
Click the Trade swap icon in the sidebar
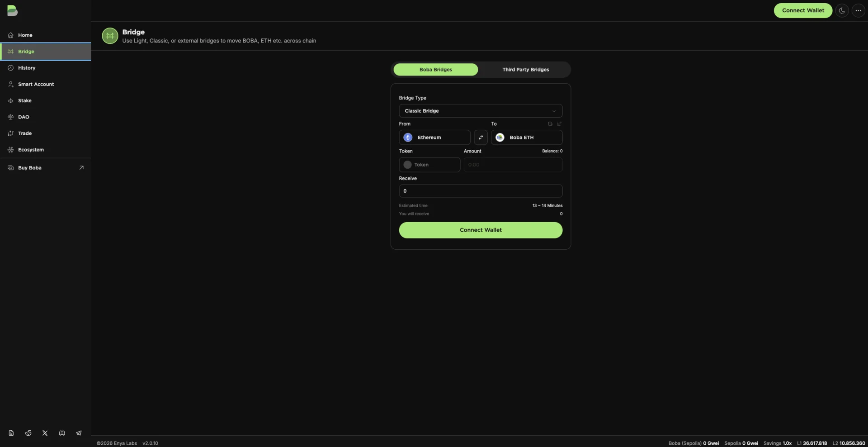click(11, 133)
